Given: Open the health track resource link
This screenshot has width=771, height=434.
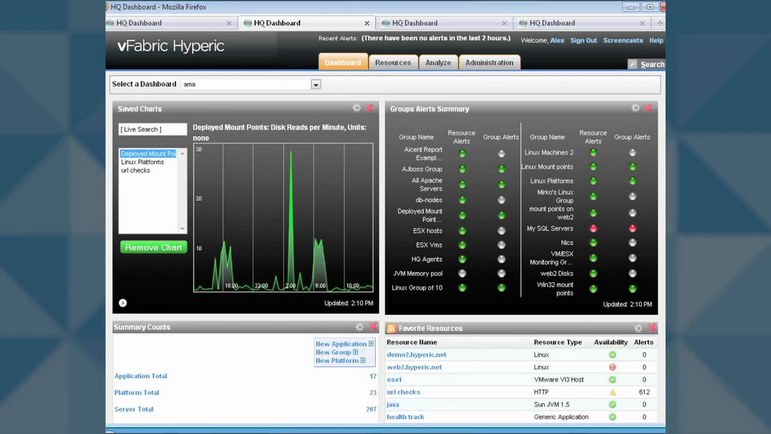Looking at the screenshot, I should [405, 417].
